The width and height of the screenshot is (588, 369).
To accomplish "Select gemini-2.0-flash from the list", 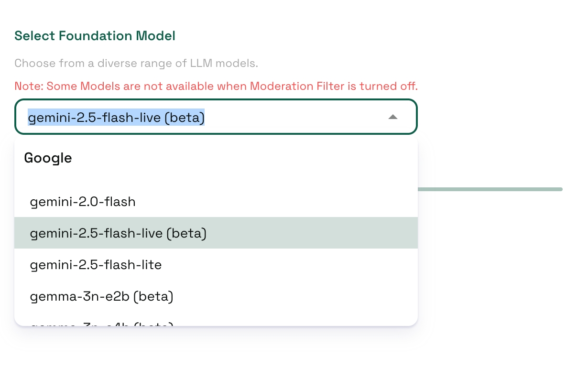I will pyautogui.click(x=83, y=202).
